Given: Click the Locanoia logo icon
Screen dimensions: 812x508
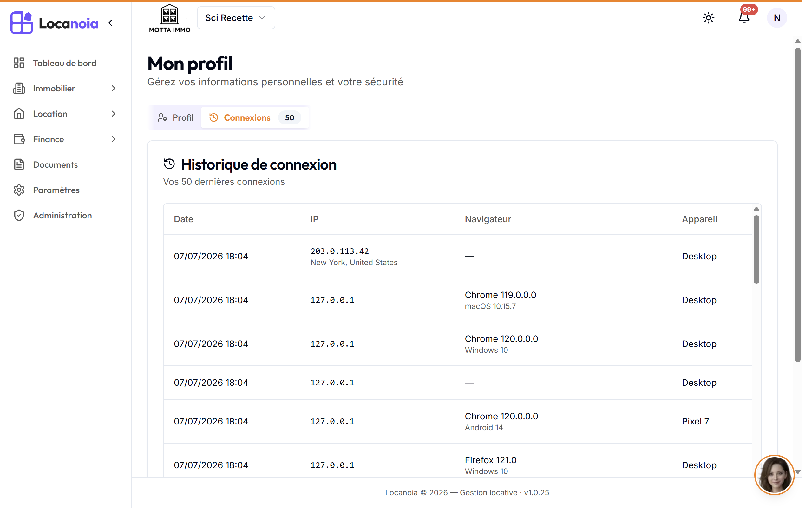Looking at the screenshot, I should click(x=22, y=23).
